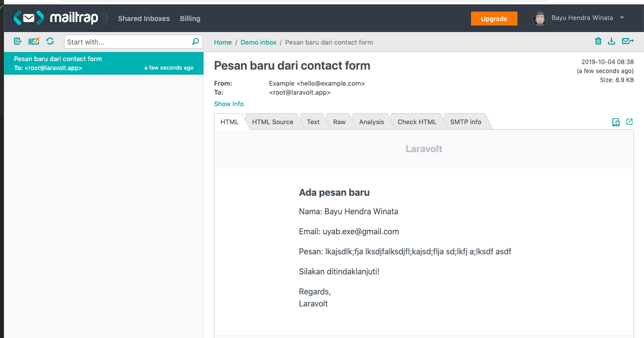Open Shared Inboxes in top navigation
Image resolution: width=644 pixels, height=338 pixels.
tap(144, 19)
